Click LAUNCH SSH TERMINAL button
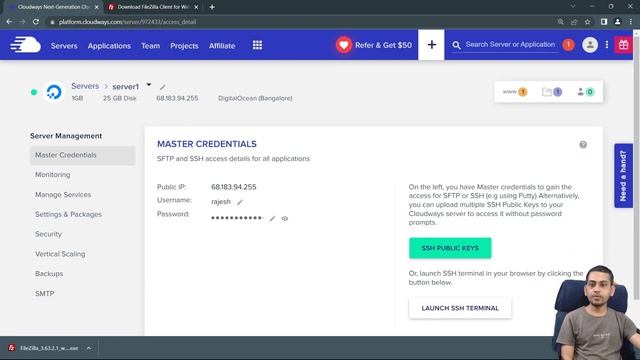This screenshot has width=640, height=360. 460,308
